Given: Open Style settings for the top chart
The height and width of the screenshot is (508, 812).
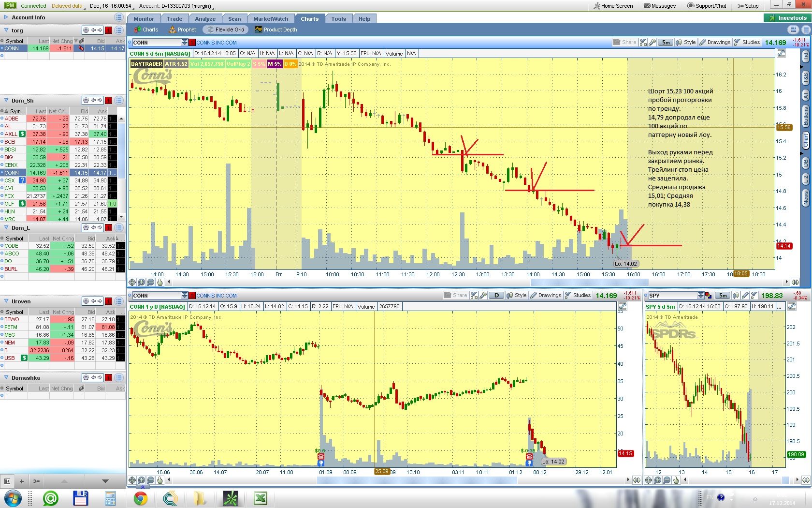Looking at the screenshot, I should tap(686, 43).
